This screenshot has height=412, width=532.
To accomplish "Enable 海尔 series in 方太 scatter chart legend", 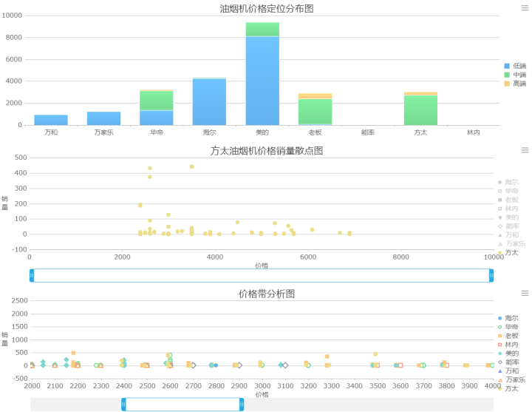I will click(508, 182).
